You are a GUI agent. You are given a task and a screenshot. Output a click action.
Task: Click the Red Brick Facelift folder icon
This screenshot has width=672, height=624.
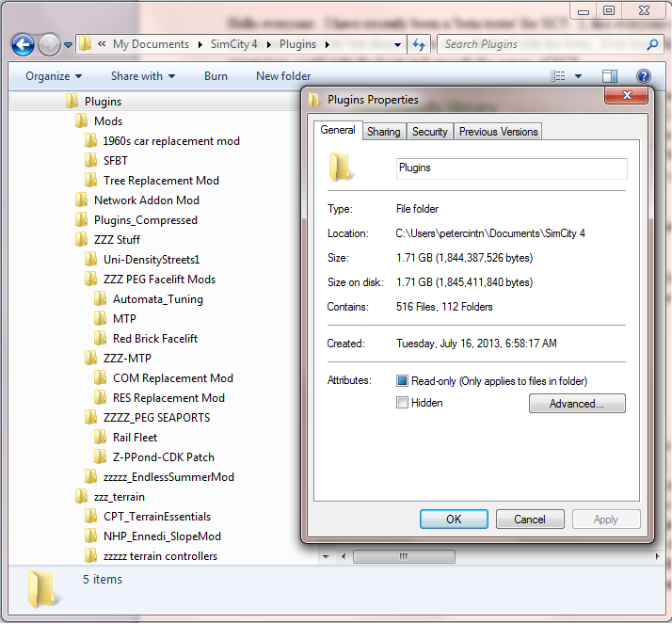pyautogui.click(x=101, y=339)
